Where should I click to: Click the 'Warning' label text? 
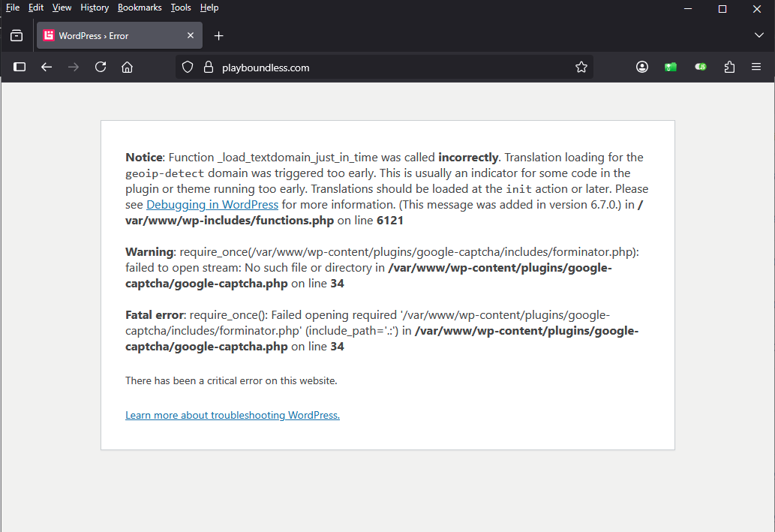click(x=149, y=251)
